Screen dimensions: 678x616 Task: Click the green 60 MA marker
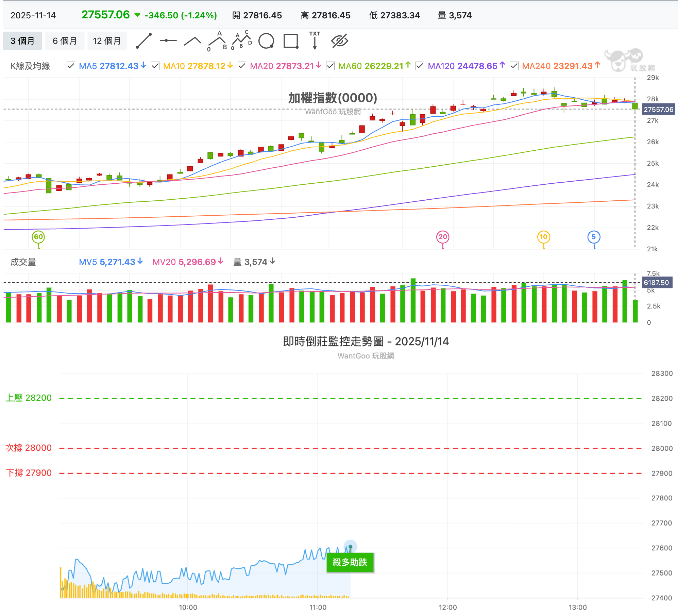pyautogui.click(x=38, y=237)
